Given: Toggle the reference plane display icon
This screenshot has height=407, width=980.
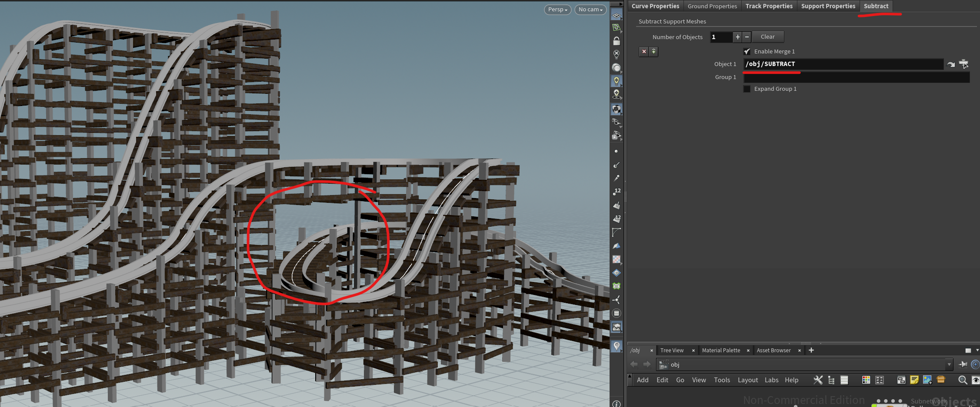Looking at the screenshot, I should point(616,16).
